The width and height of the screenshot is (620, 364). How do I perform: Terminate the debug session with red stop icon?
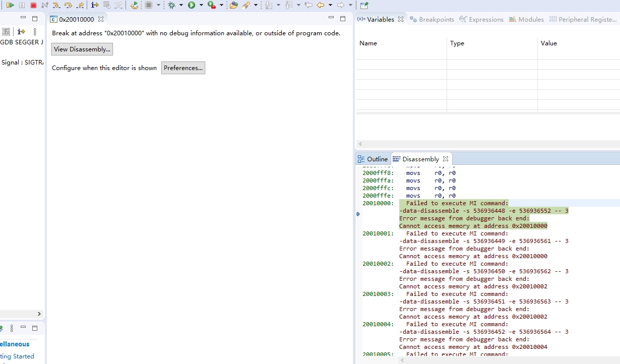(x=33, y=5)
